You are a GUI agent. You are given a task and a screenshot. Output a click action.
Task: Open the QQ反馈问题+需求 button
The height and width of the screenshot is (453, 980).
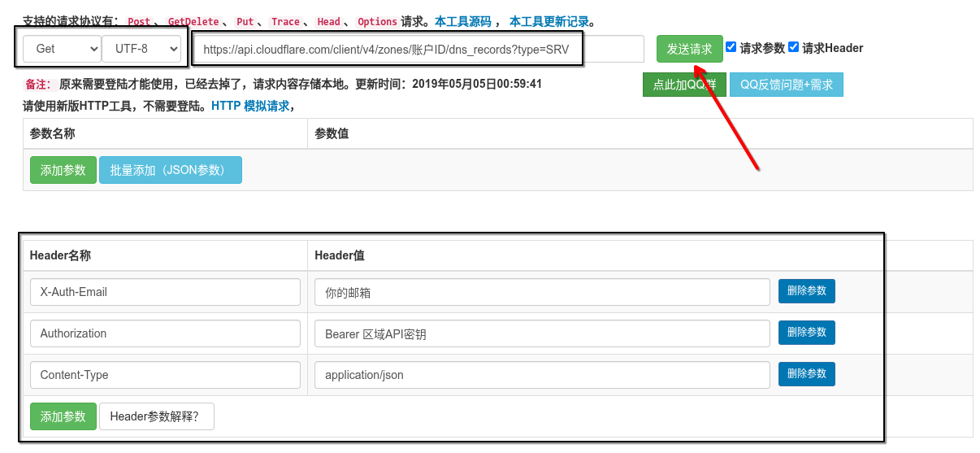[786, 85]
